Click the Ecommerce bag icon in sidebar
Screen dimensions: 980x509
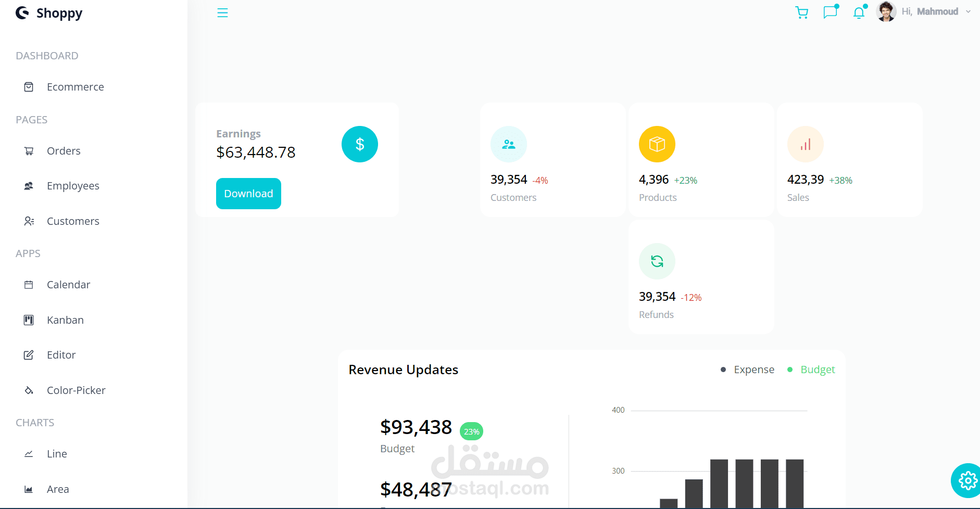29,87
